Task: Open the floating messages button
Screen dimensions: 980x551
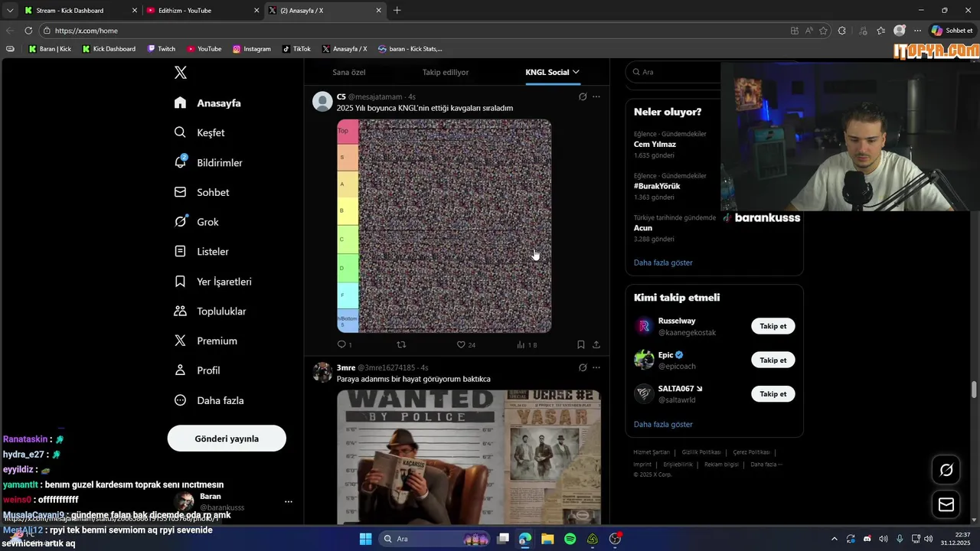Action: (946, 504)
